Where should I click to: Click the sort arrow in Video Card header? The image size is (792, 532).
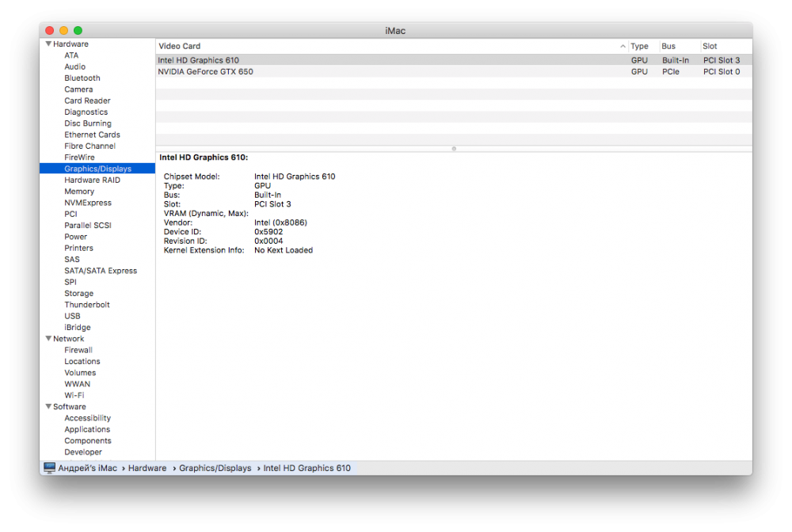pyautogui.click(x=623, y=46)
